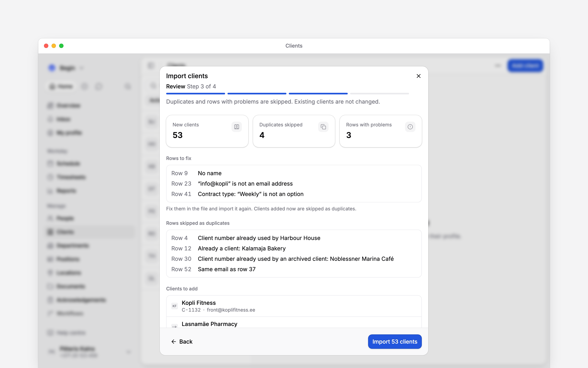Select Lasnamäe Pharmacy in Clients to add
Image resolution: width=588 pixels, height=368 pixels.
click(294, 322)
